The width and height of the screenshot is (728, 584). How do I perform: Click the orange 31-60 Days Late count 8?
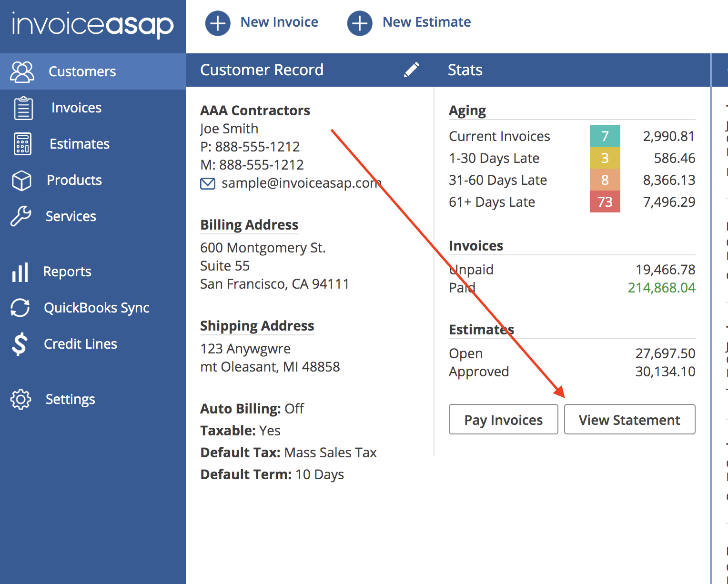tap(605, 180)
